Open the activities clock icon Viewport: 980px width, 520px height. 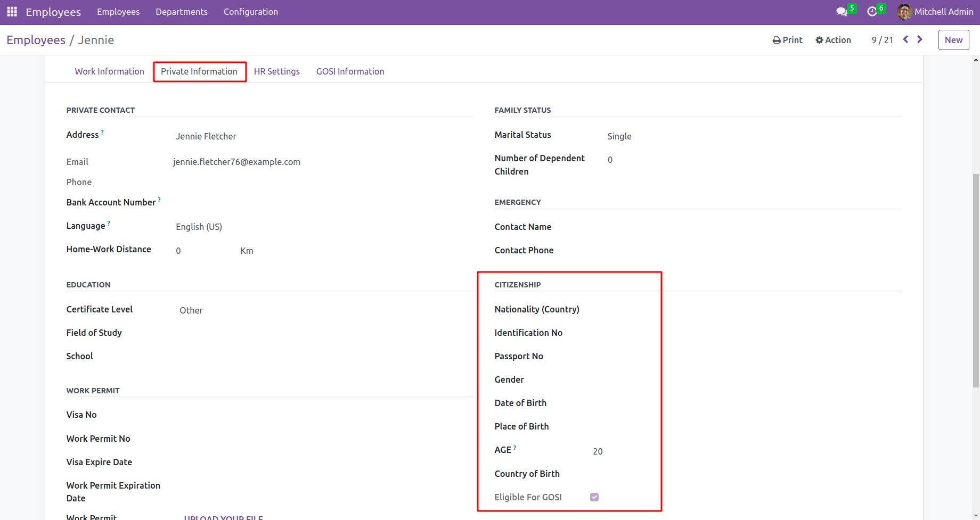pos(872,12)
